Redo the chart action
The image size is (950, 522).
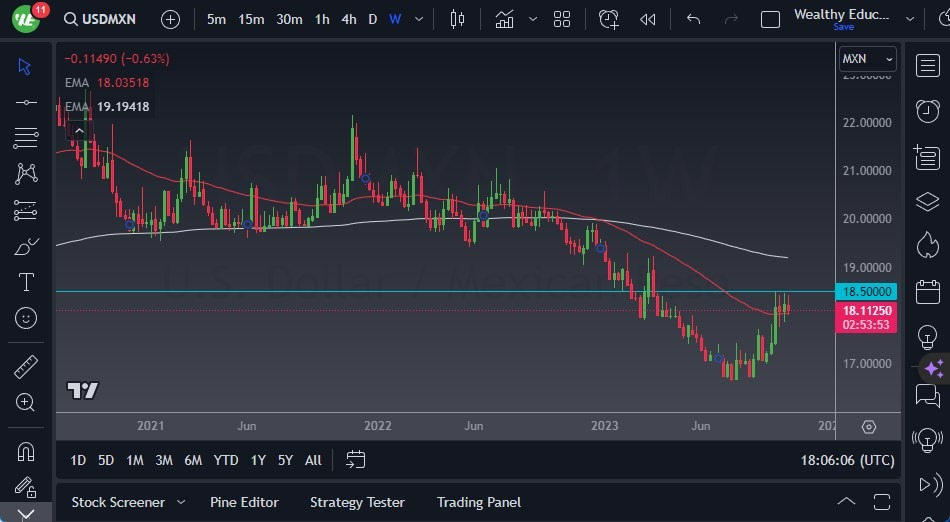tap(731, 19)
